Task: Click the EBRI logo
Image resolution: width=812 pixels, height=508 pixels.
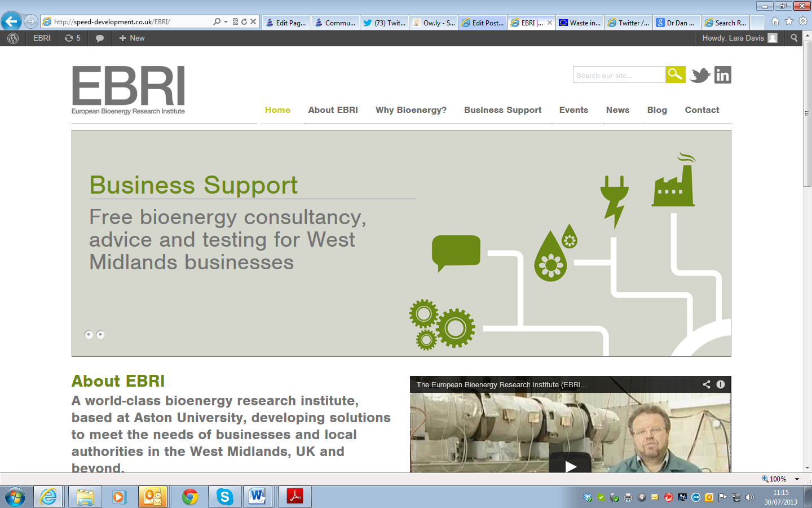Action: [x=128, y=90]
